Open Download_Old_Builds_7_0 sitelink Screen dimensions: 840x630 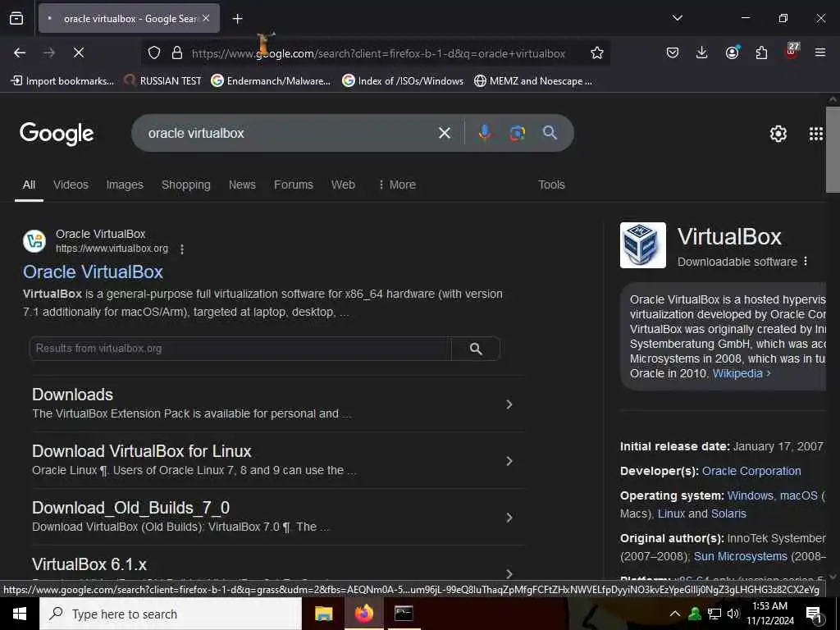click(x=130, y=508)
